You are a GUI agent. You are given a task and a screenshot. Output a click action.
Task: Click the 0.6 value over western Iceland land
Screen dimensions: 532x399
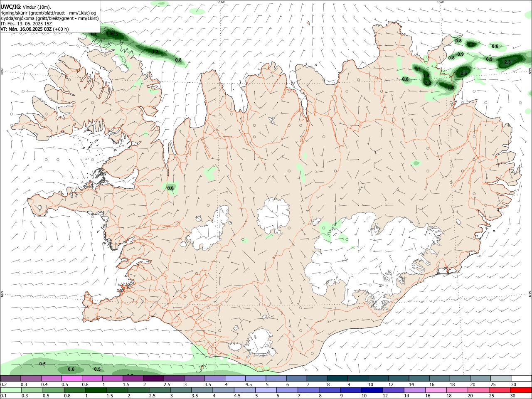[x=170, y=188]
